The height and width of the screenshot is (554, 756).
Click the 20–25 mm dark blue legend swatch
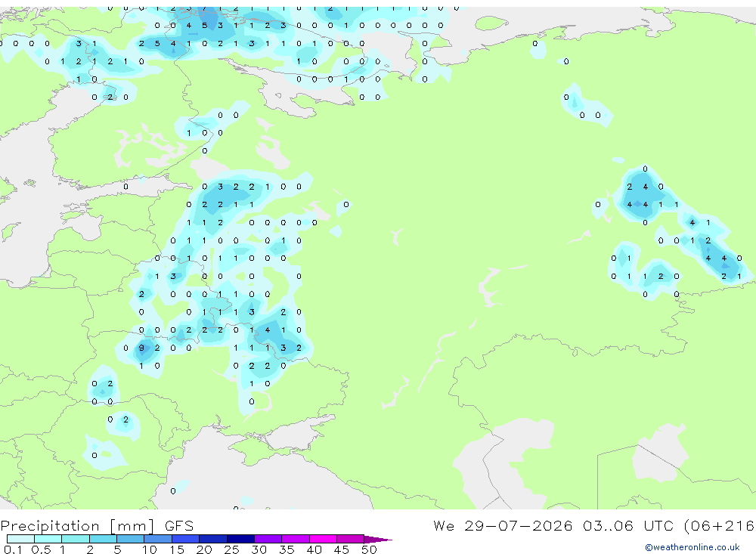(x=213, y=539)
